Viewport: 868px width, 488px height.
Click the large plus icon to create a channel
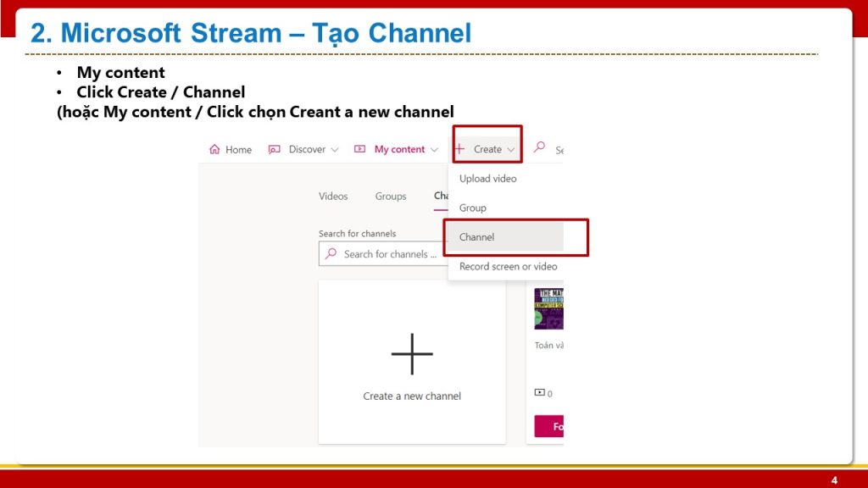tap(412, 354)
